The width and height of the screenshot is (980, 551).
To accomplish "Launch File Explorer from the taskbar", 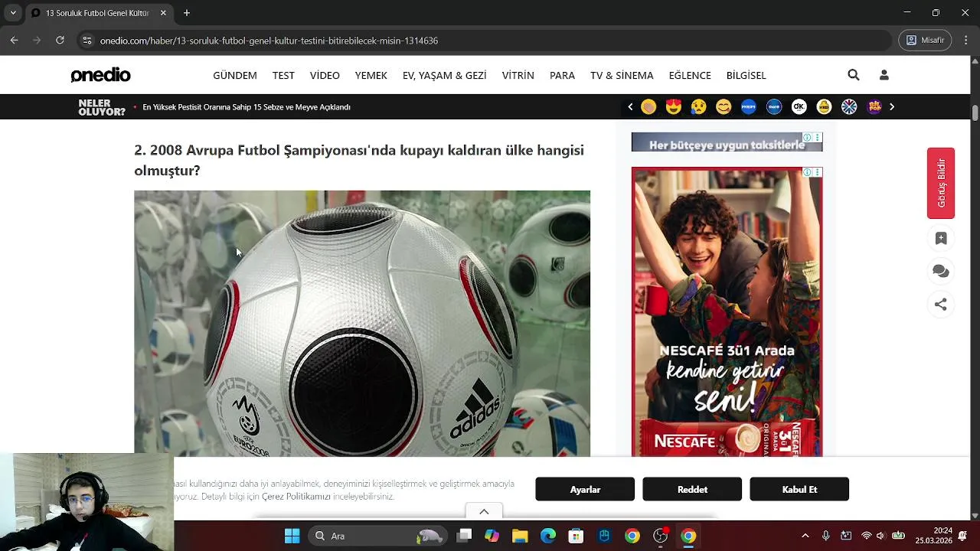I will coord(520,536).
